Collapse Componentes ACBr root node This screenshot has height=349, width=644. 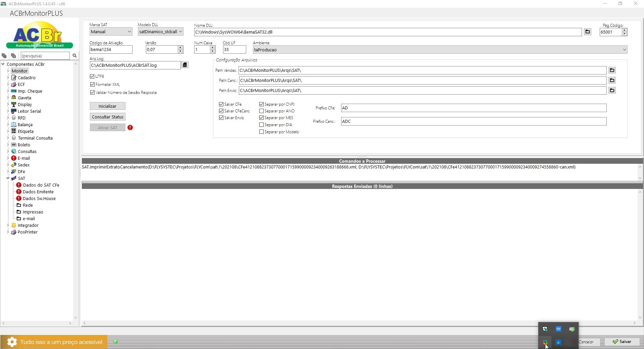[3, 64]
